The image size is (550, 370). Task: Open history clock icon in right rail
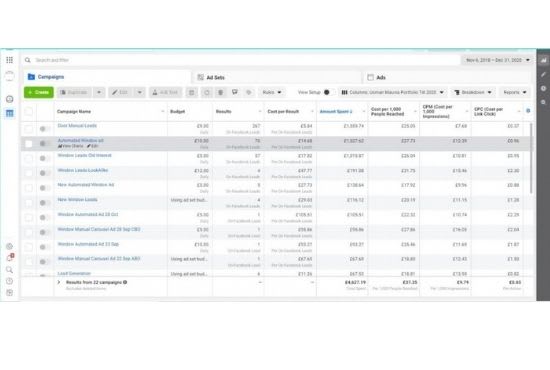pos(543,88)
